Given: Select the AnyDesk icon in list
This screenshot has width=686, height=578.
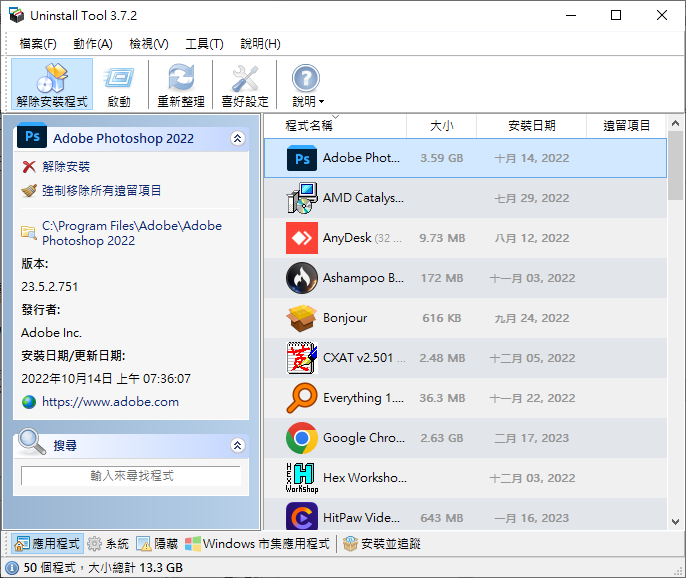Looking at the screenshot, I should point(302,238).
